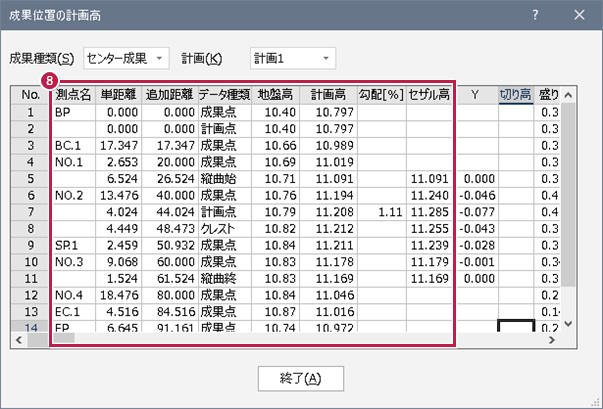This screenshot has height=409, width=603.
Task: Open the 計画 dropdown showing 計画1
Action: click(292, 58)
